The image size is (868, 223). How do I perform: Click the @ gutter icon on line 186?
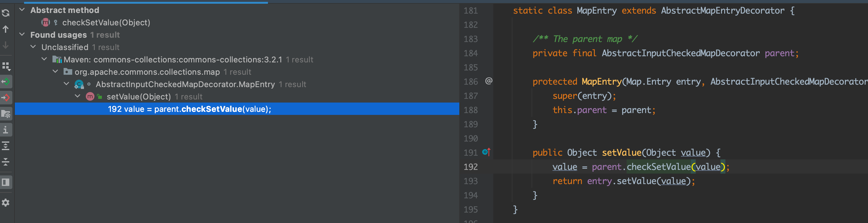tap(489, 81)
